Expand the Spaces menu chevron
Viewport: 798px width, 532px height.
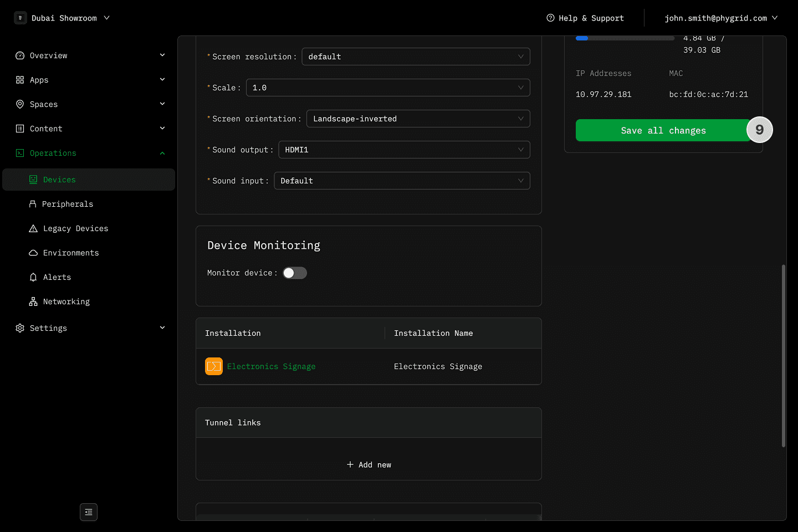click(x=162, y=104)
